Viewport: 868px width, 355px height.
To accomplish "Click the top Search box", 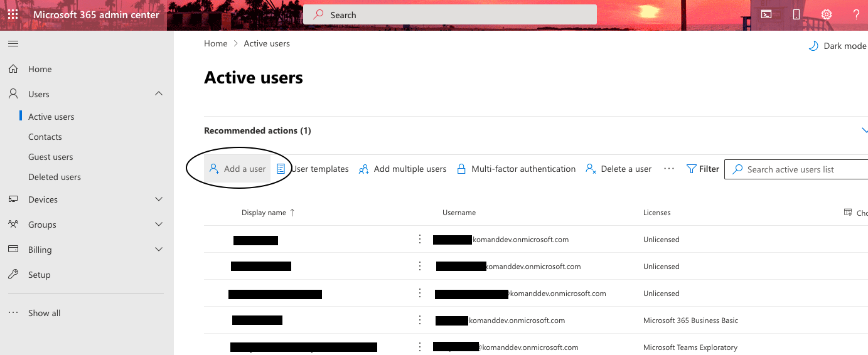I will click(450, 14).
